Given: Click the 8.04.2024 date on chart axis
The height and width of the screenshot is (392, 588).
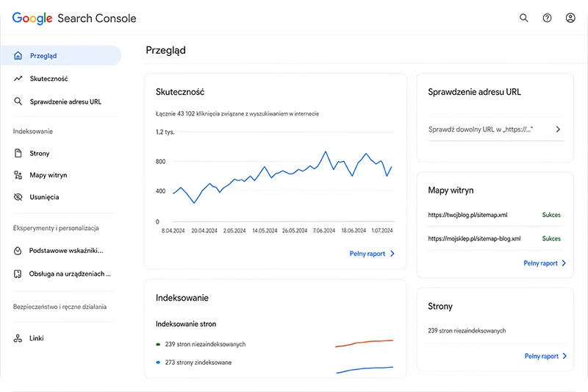Looking at the screenshot, I should (x=173, y=231).
